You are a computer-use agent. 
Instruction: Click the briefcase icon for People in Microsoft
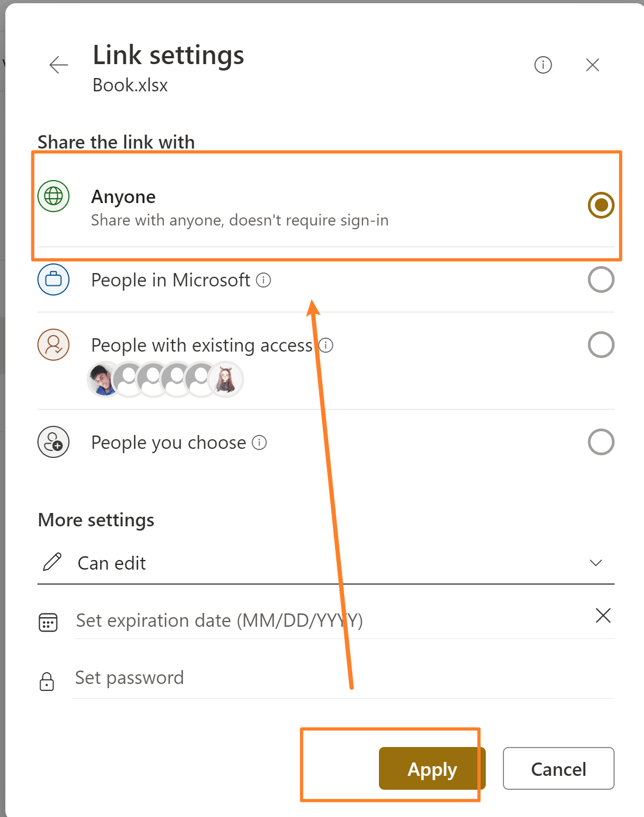coord(53,279)
